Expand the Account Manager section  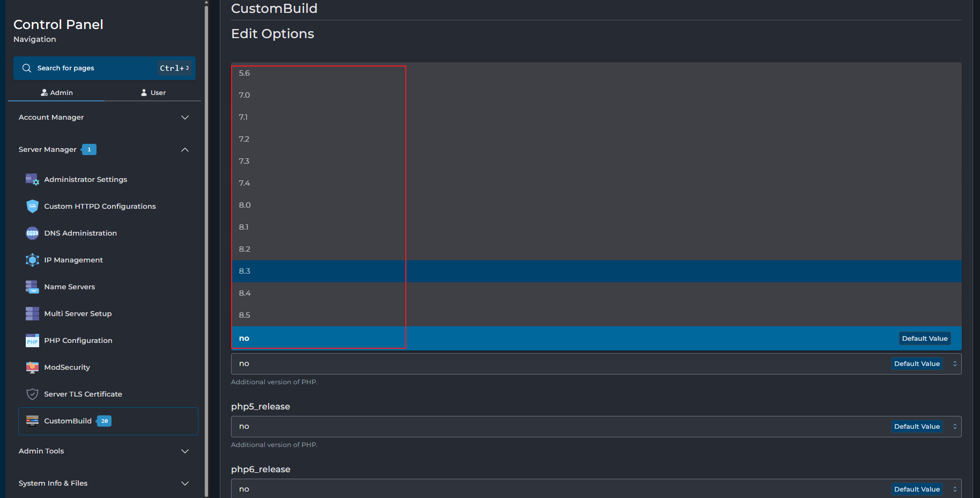(x=184, y=118)
